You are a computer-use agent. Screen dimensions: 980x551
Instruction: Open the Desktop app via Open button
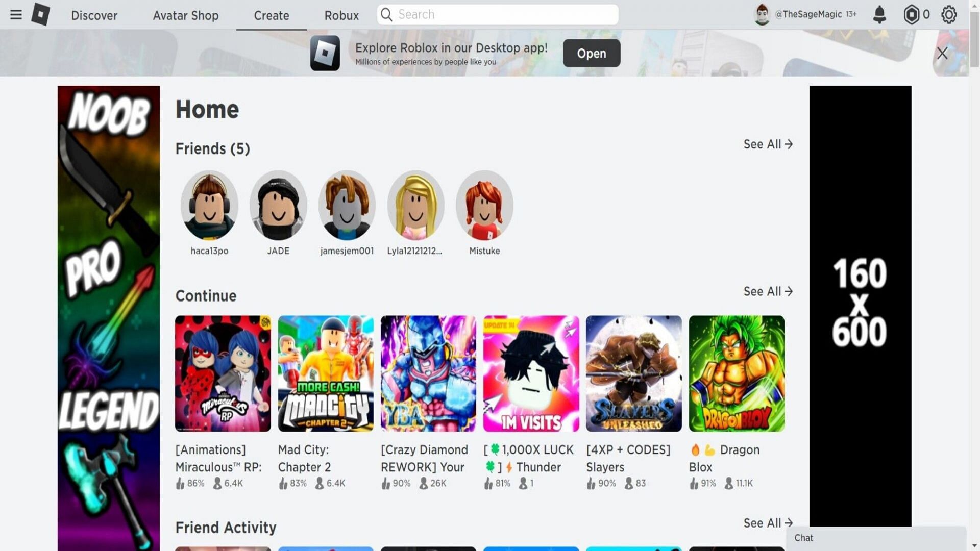pyautogui.click(x=591, y=53)
